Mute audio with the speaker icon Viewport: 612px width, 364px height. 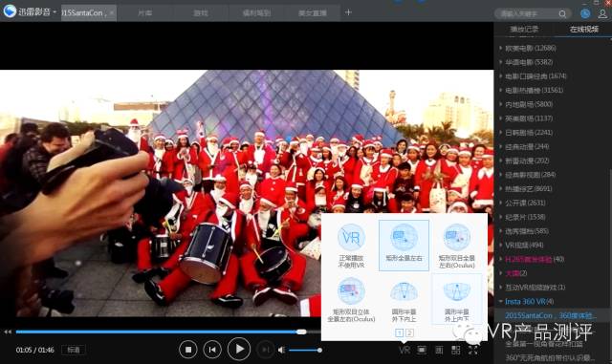tap(281, 350)
